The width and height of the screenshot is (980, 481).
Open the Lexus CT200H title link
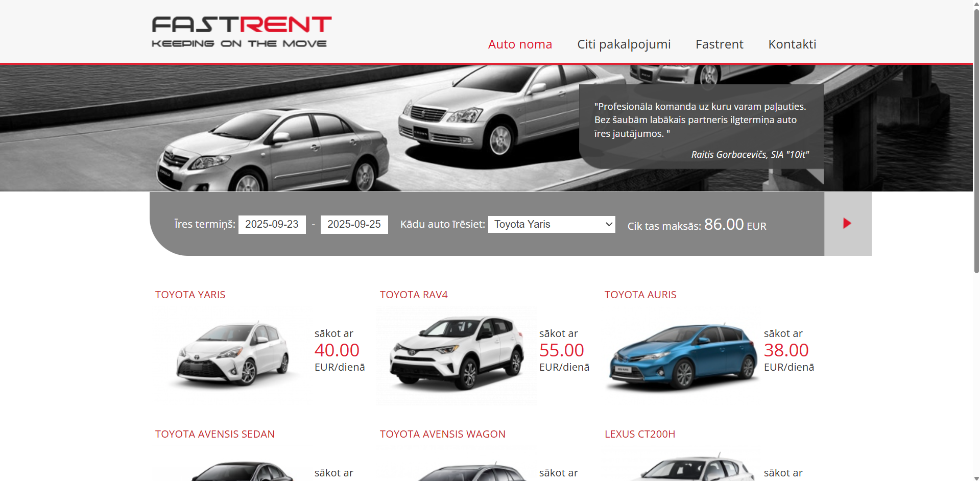(x=639, y=434)
